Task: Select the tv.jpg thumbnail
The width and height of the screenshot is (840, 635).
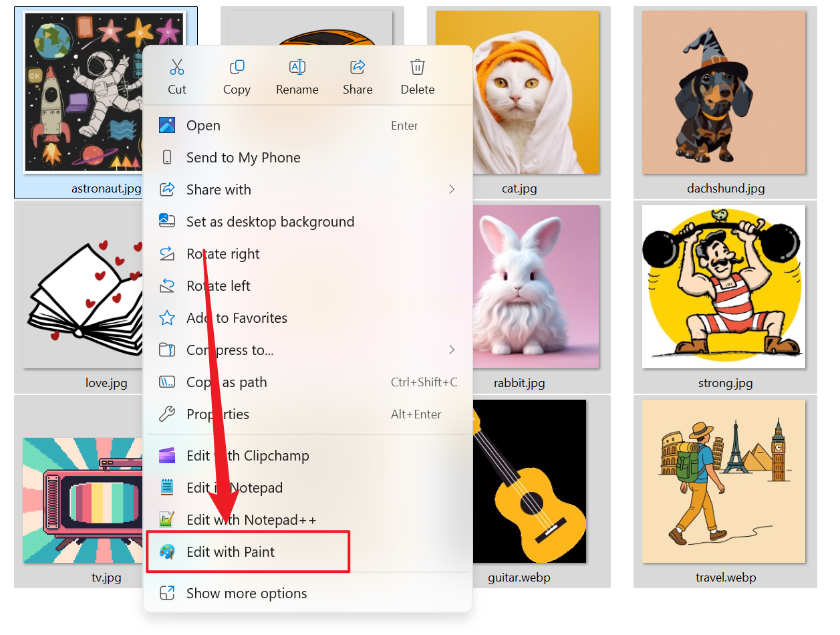Action: point(84,500)
